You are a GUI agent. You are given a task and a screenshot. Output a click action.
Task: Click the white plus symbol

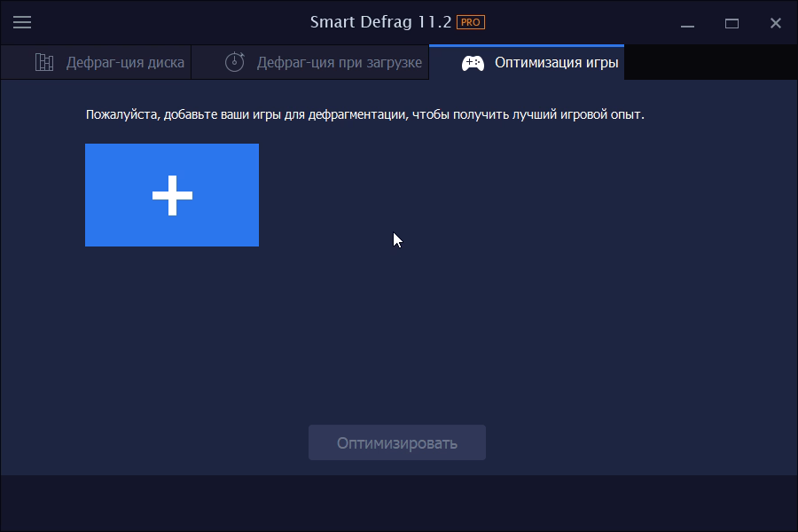[x=172, y=195]
